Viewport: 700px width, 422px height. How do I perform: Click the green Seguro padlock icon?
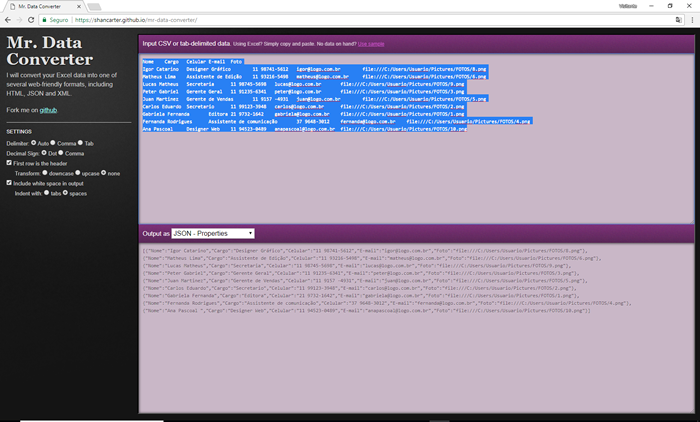coord(44,20)
